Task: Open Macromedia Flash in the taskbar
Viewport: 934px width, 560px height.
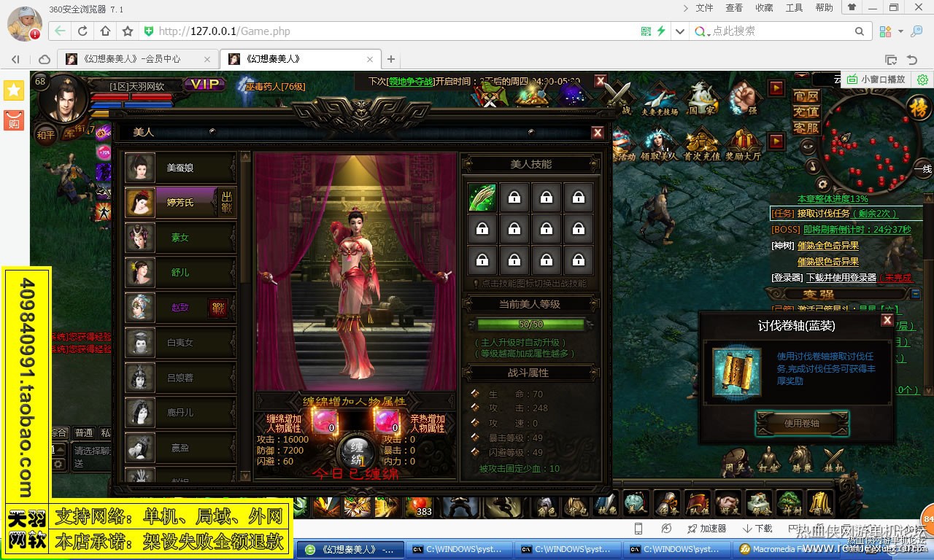Action: tap(787, 549)
